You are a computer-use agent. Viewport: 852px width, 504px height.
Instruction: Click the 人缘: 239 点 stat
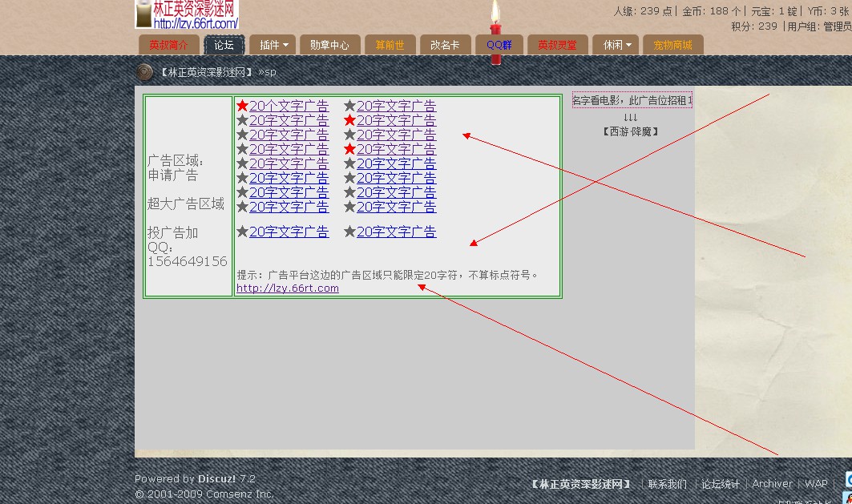pos(643,11)
